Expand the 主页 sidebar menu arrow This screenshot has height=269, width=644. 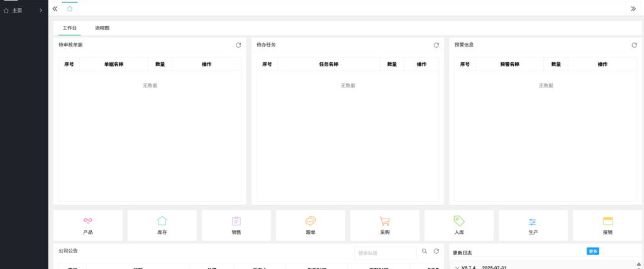pos(41,11)
